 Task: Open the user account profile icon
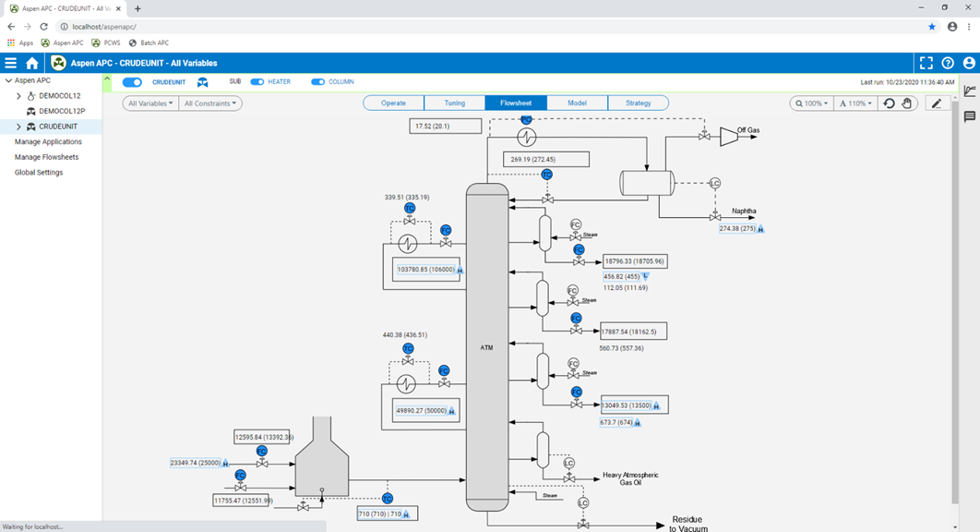tap(969, 63)
